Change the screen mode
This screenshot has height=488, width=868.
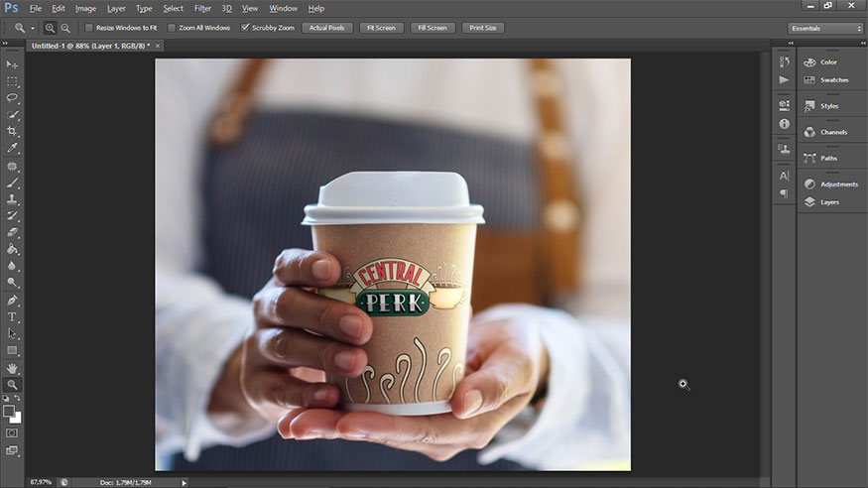pos(12,450)
